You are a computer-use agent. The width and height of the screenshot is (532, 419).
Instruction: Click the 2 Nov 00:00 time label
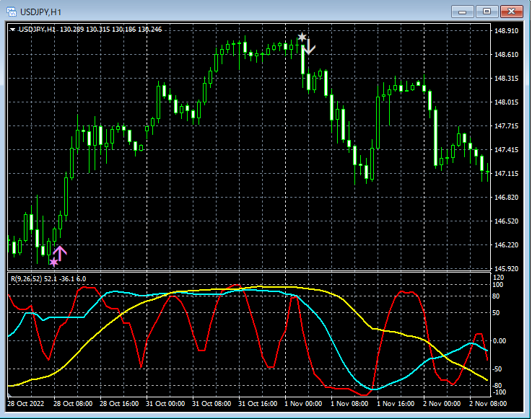tap(440, 404)
